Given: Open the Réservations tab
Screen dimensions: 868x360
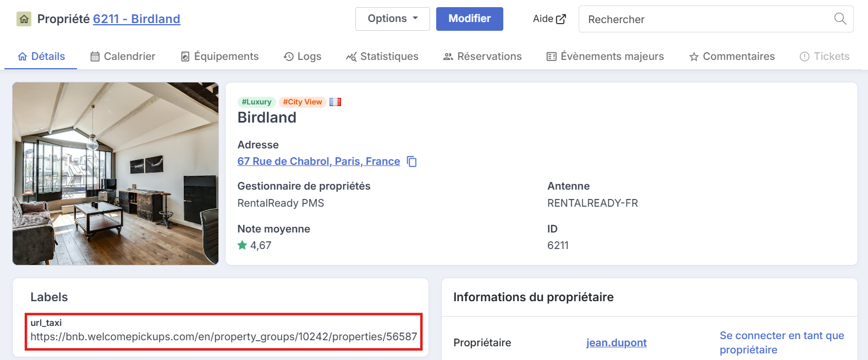Looking at the screenshot, I should click(x=482, y=56).
